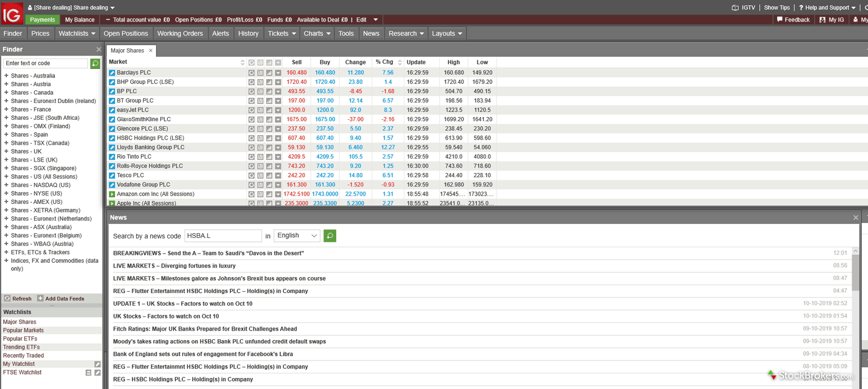Click the alert icon in the Barclays PLC row
This screenshot has height=389, width=868.
251,73
